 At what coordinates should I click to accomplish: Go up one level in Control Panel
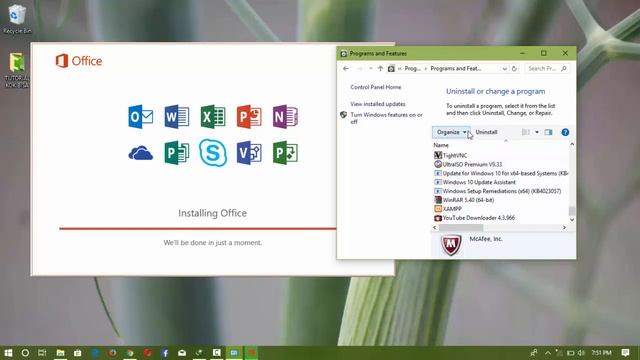(380, 69)
